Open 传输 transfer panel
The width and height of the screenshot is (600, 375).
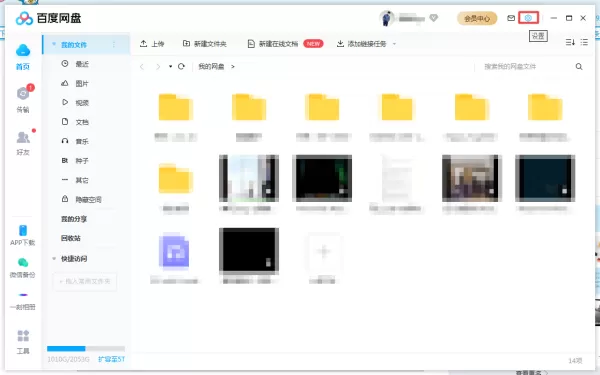coord(23,99)
